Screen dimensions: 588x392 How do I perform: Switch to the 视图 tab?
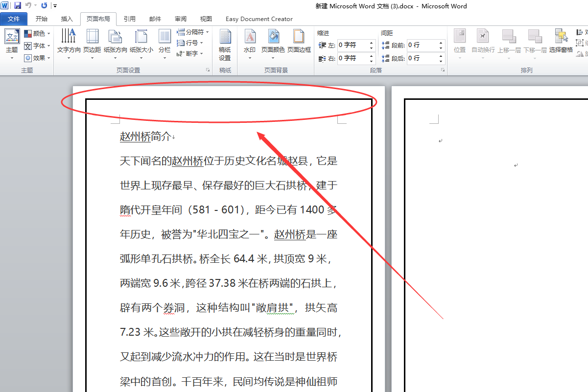(206, 19)
